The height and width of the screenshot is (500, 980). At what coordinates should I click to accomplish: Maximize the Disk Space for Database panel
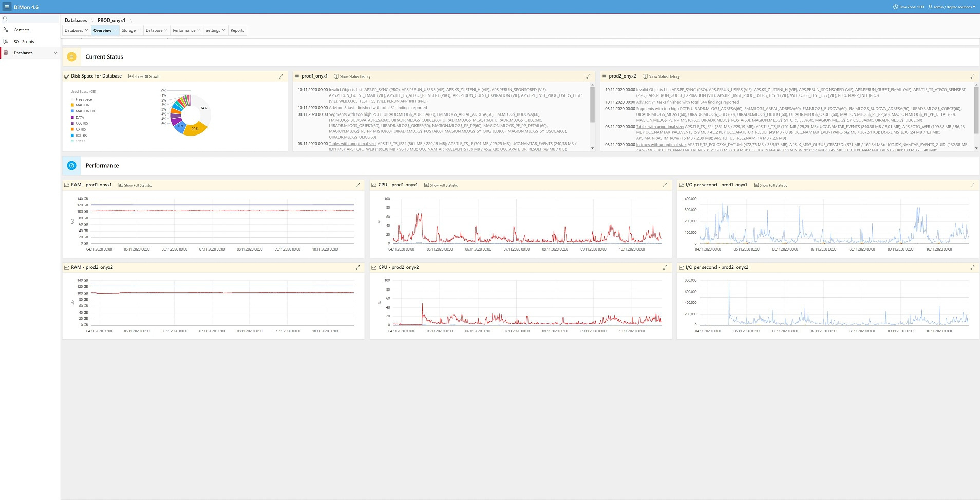pyautogui.click(x=281, y=76)
